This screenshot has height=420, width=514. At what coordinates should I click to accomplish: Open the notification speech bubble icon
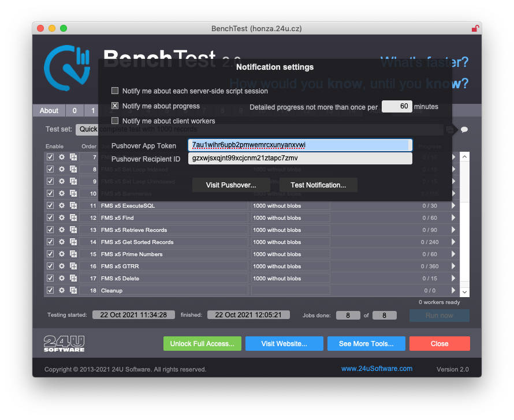pos(464,130)
